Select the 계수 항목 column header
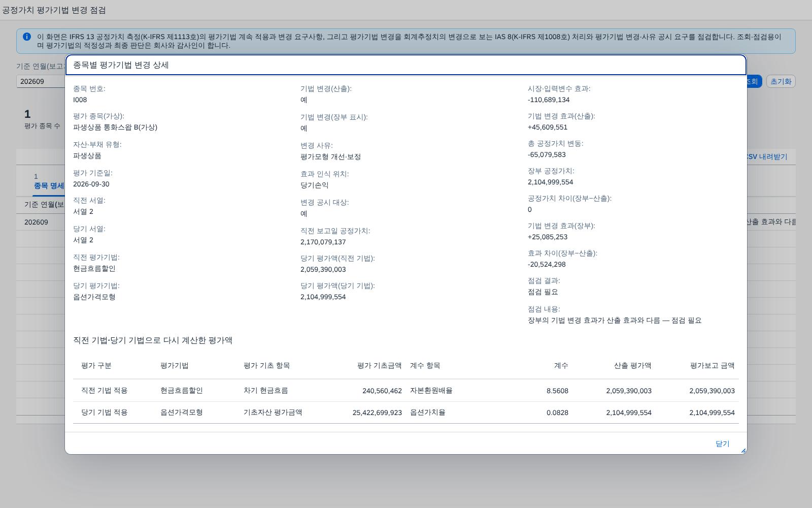This screenshot has height=508, width=812. (425, 365)
